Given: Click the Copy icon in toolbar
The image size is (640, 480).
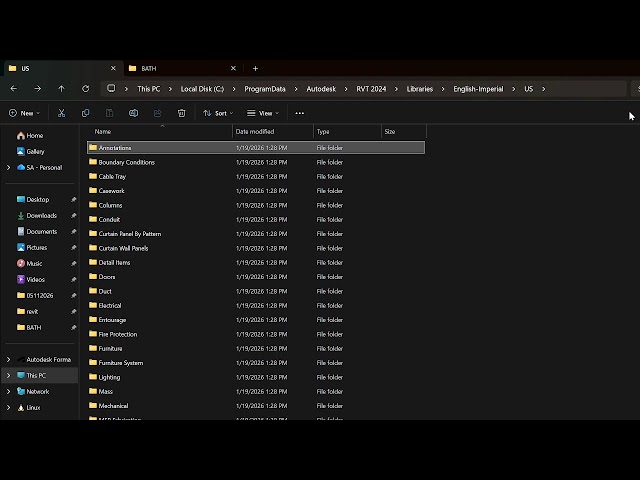Looking at the screenshot, I should [x=85, y=113].
